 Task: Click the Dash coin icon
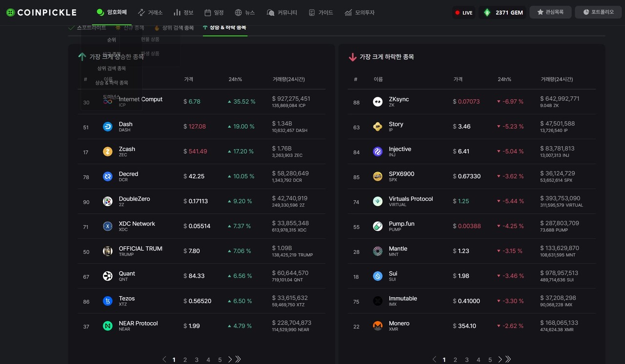point(107,127)
